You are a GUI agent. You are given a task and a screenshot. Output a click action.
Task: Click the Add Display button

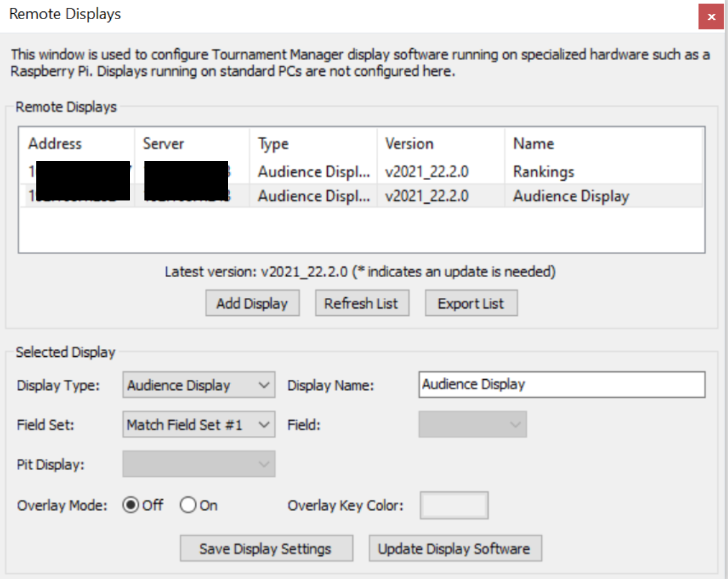tap(252, 303)
